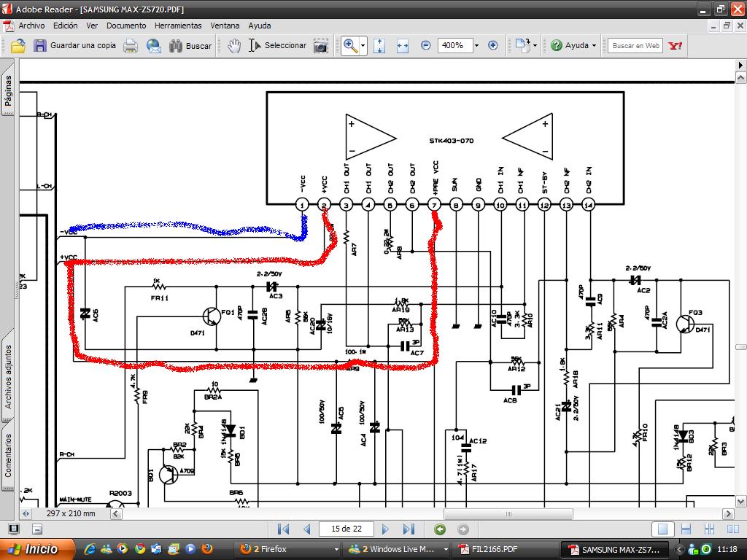Select the Hand tool
Screen dimensions: 747x560
point(233,46)
